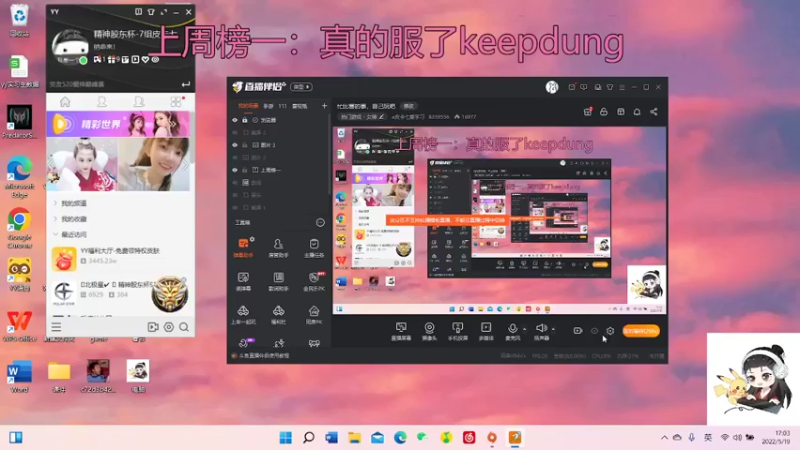Open streaming settings gear icon
Image resolution: width=800 pixels, height=450 pixels.
pyautogui.click(x=610, y=331)
